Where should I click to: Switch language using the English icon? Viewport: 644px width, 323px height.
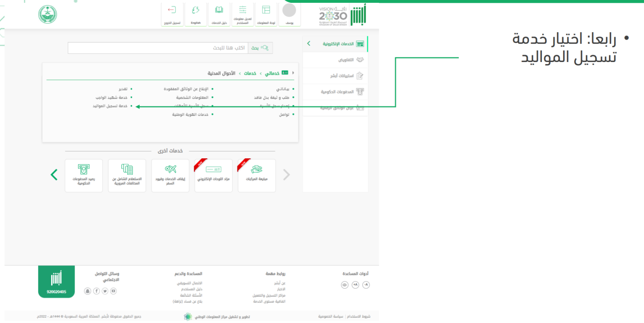pos(196,14)
